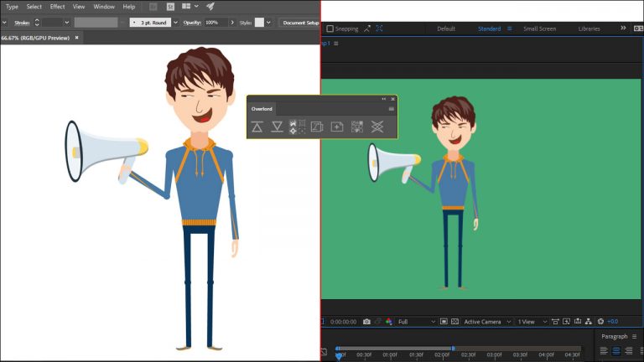Image resolution: width=644 pixels, height=362 pixels.
Task: Collapse the Overlord panel with double arrows
Action: pos(383,99)
